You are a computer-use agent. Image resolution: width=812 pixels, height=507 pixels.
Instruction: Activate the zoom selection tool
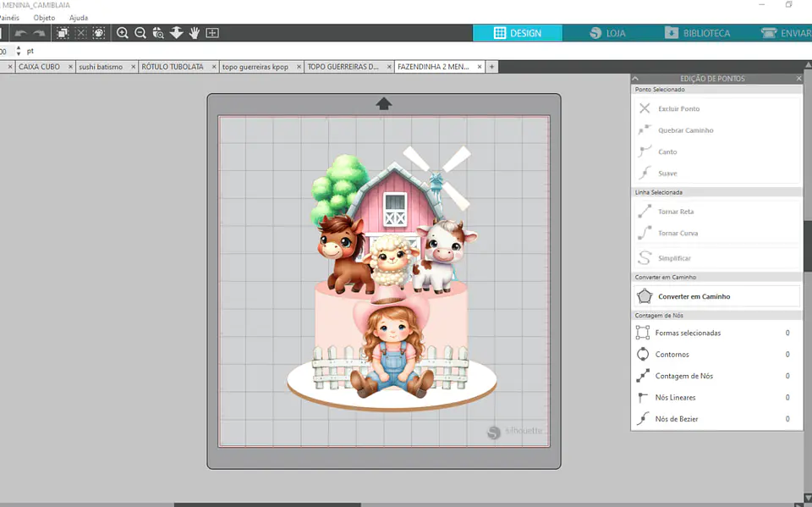(158, 33)
